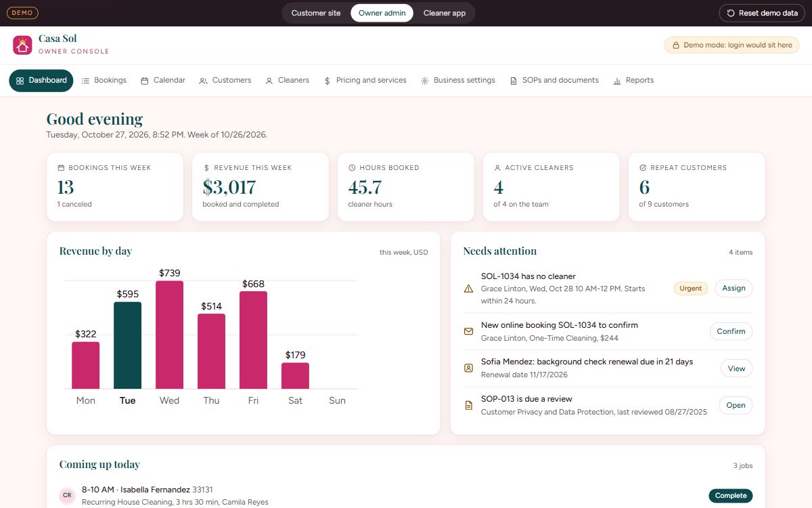The width and height of the screenshot is (812, 508).
Task: Click the dollar icon in Revenue This Week
Action: (x=206, y=167)
